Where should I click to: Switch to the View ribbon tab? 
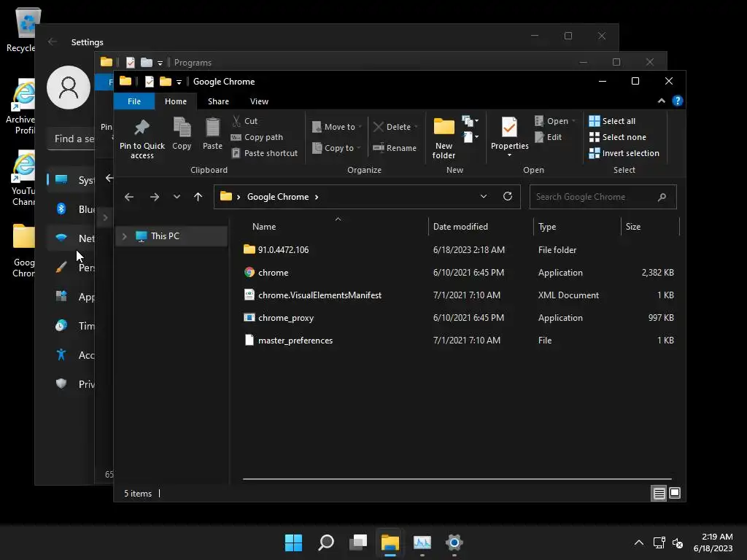click(x=259, y=101)
